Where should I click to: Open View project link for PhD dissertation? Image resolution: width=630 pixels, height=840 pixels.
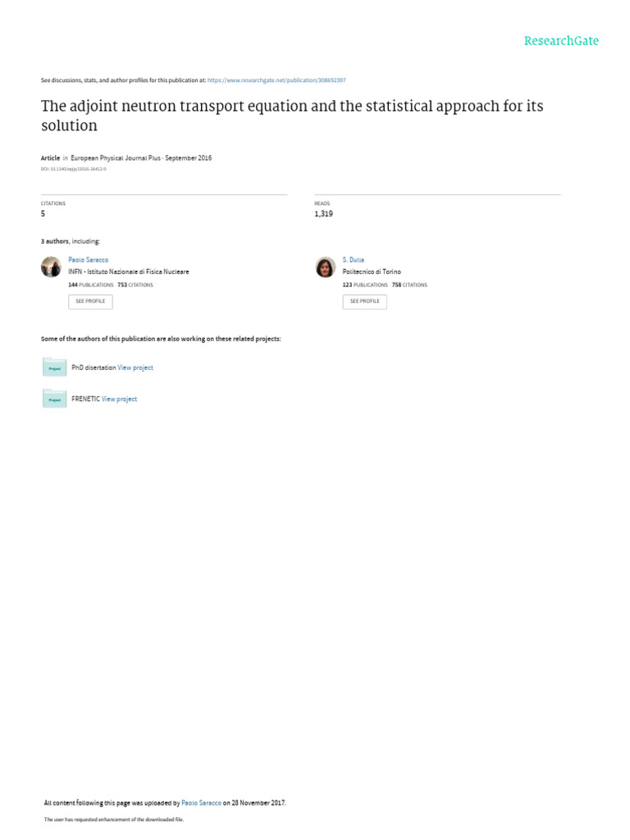pos(135,367)
